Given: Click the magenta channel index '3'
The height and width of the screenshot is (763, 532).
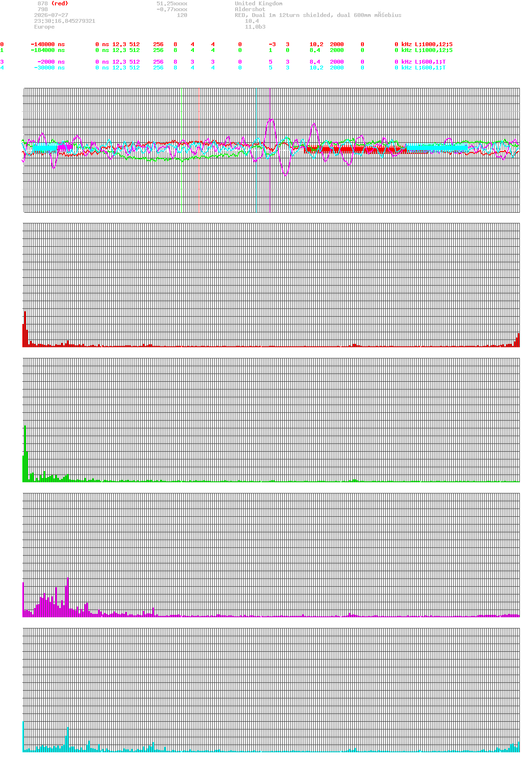Looking at the screenshot, I should click(2, 62).
